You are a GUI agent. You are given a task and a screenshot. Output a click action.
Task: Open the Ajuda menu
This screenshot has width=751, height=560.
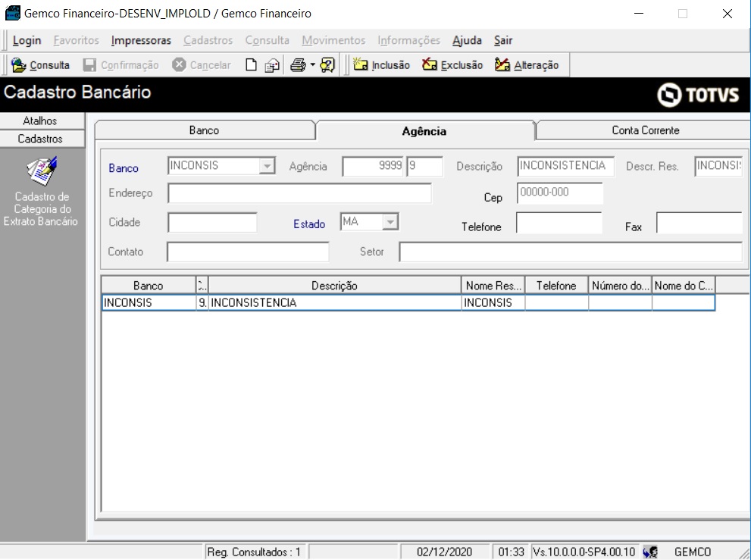click(x=467, y=40)
